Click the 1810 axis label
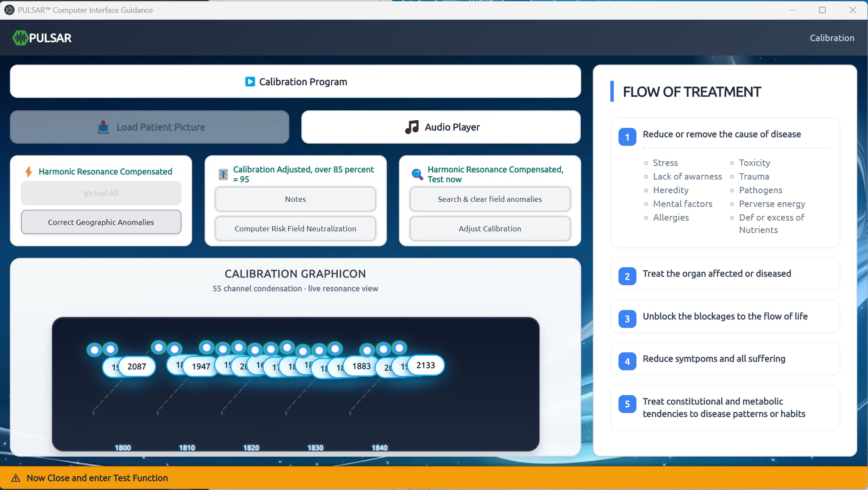The width and height of the screenshot is (868, 490). tap(187, 448)
